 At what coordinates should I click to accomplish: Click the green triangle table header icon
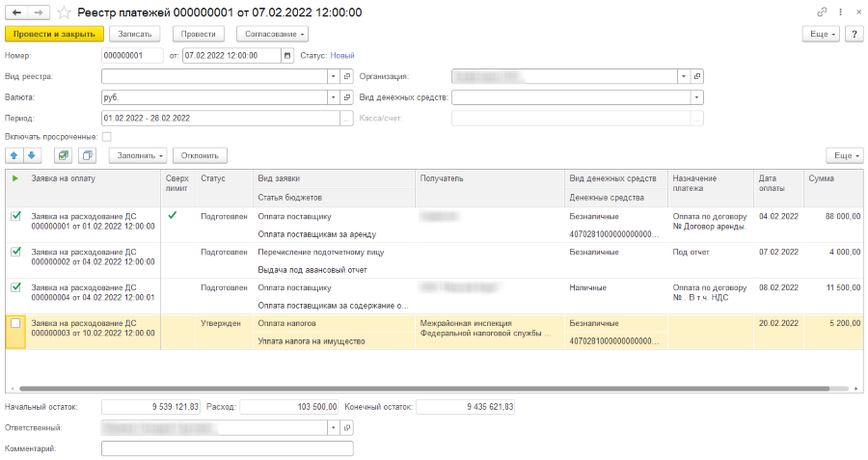15,178
